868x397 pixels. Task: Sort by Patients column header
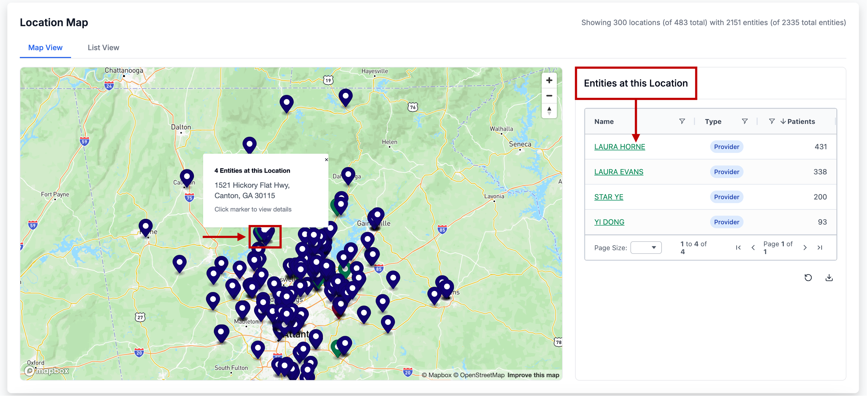pyautogui.click(x=801, y=121)
